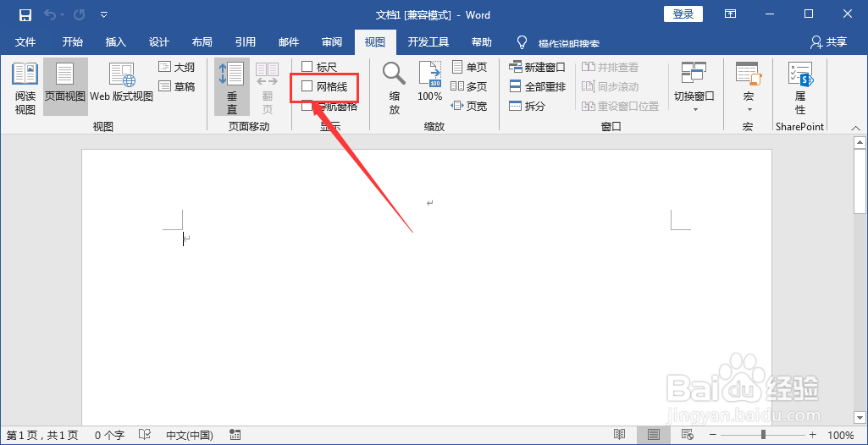The width and height of the screenshot is (868, 445).
Task: Choose 单页 one page zoom
Action: (469, 67)
